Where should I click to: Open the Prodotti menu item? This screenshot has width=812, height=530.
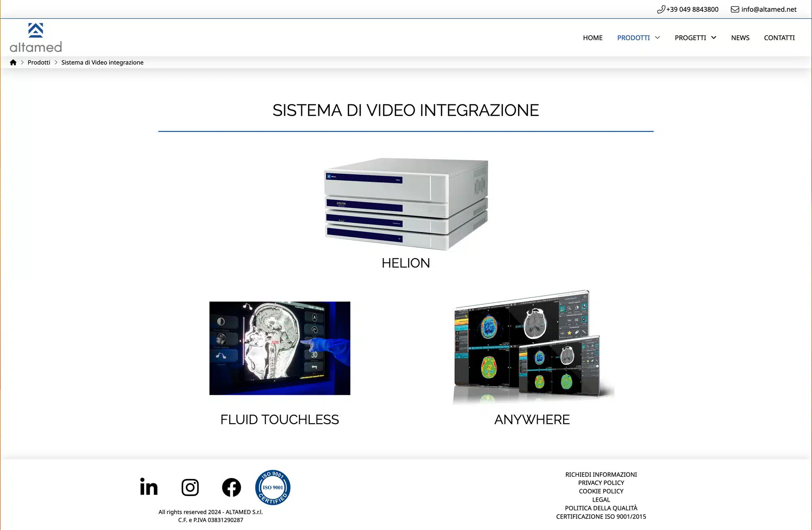(x=633, y=38)
